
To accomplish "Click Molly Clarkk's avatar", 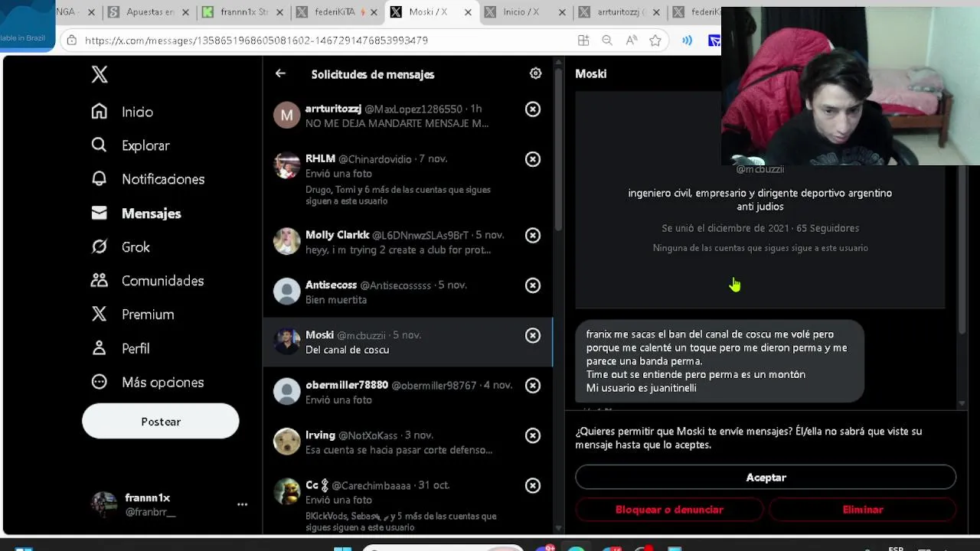I will click(x=287, y=242).
